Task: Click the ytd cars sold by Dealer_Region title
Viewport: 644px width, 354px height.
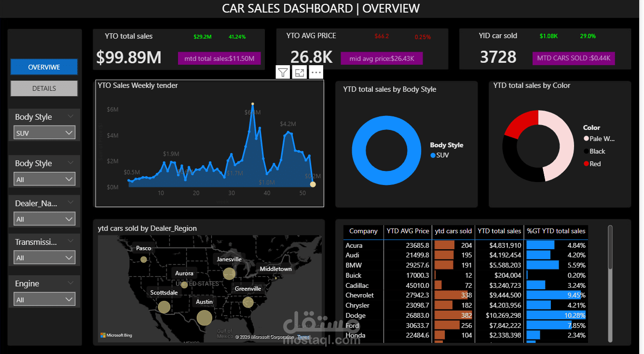Action: tap(147, 228)
